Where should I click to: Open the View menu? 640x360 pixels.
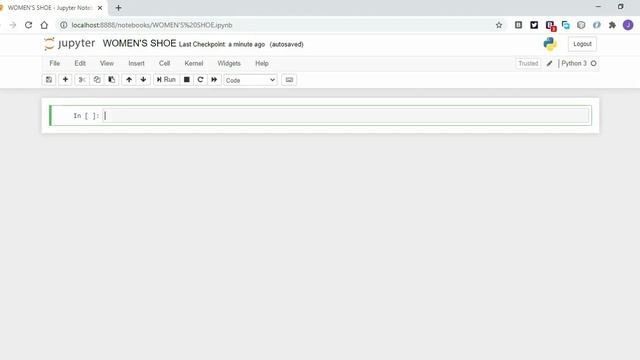click(x=107, y=63)
